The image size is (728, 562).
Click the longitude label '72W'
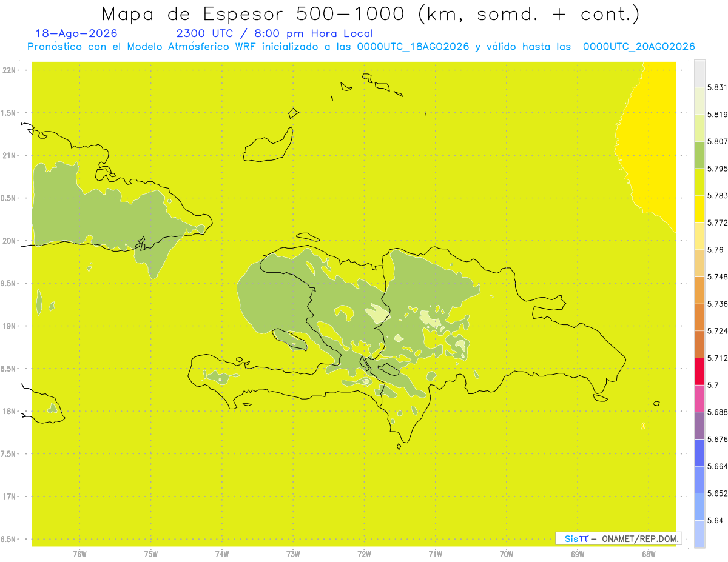tap(364, 554)
